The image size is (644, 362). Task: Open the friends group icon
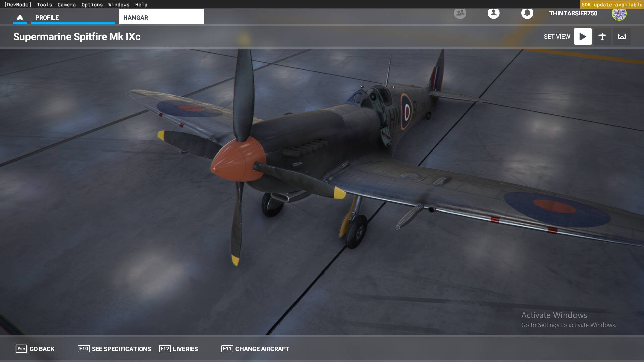[460, 13]
